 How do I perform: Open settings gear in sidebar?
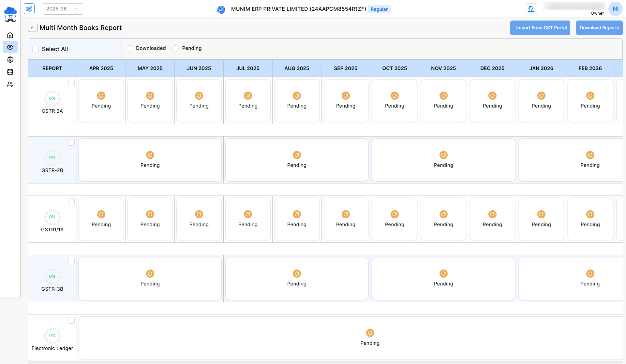(10, 60)
